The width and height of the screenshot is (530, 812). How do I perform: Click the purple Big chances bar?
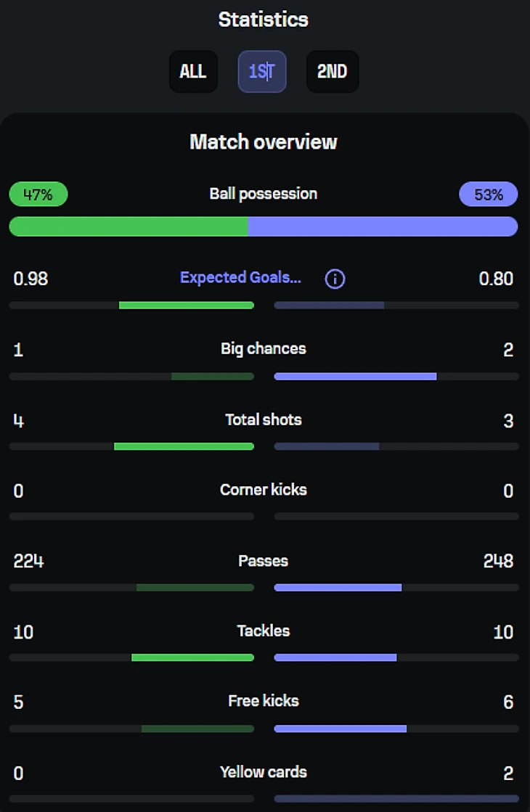pos(355,377)
